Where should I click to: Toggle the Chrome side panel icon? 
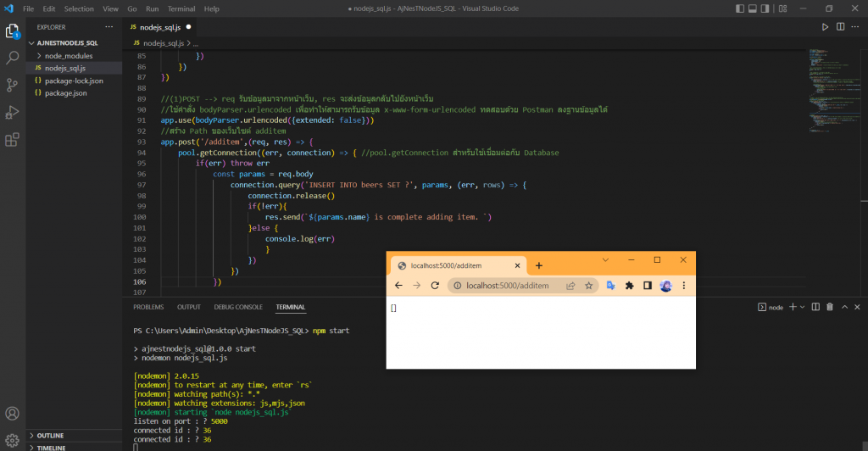point(647,286)
